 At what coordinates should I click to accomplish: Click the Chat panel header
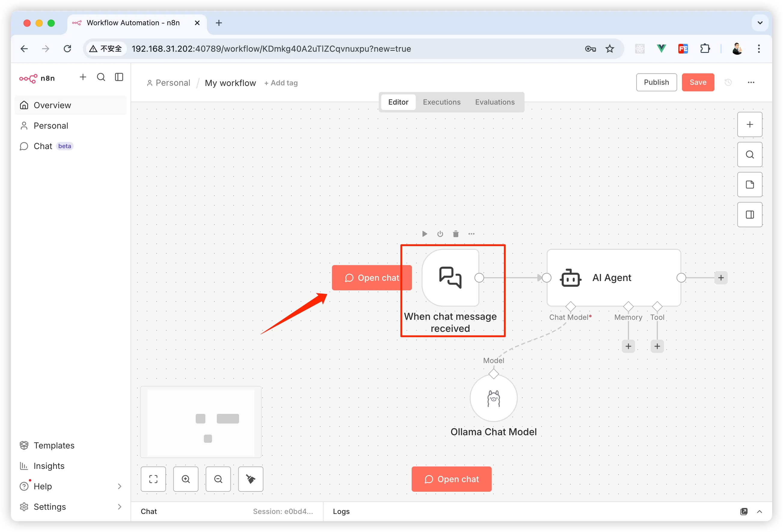[x=149, y=512]
